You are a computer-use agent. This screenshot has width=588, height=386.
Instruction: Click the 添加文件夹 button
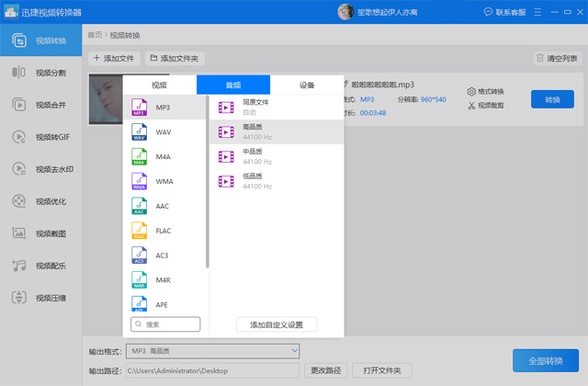coord(175,58)
